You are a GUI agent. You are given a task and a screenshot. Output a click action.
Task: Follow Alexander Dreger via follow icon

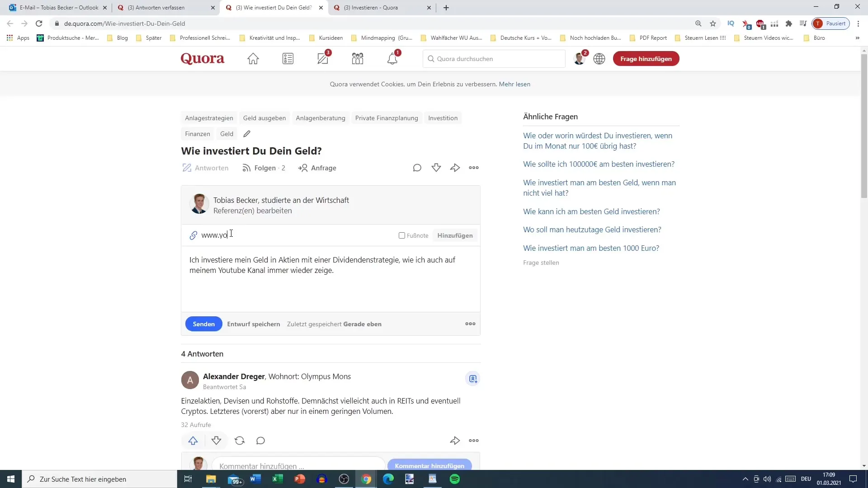click(473, 379)
